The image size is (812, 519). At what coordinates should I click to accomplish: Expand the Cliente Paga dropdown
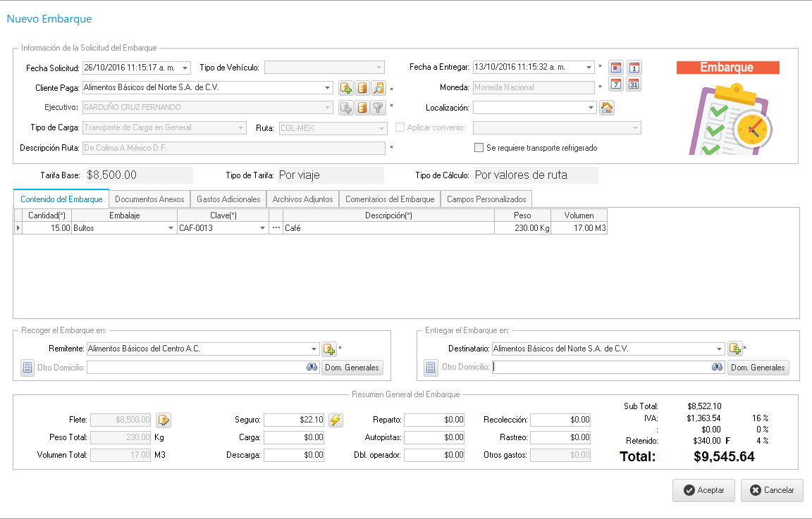click(327, 88)
